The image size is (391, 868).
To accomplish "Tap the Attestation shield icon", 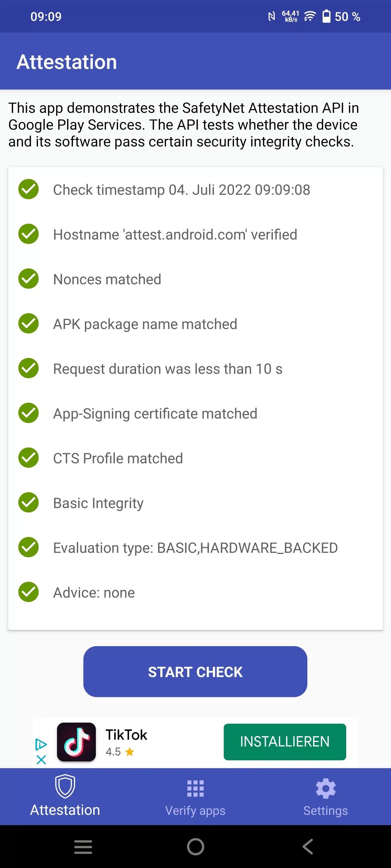I will click(x=65, y=786).
